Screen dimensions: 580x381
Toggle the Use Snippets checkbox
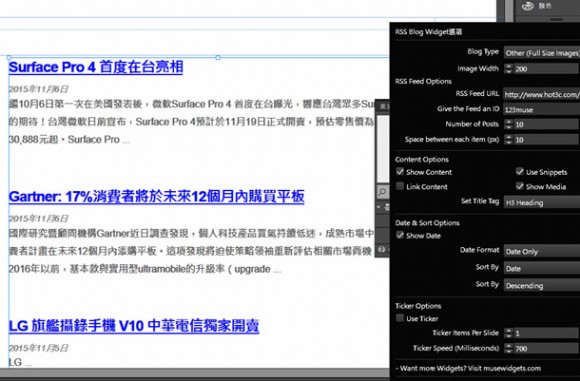[x=520, y=171]
